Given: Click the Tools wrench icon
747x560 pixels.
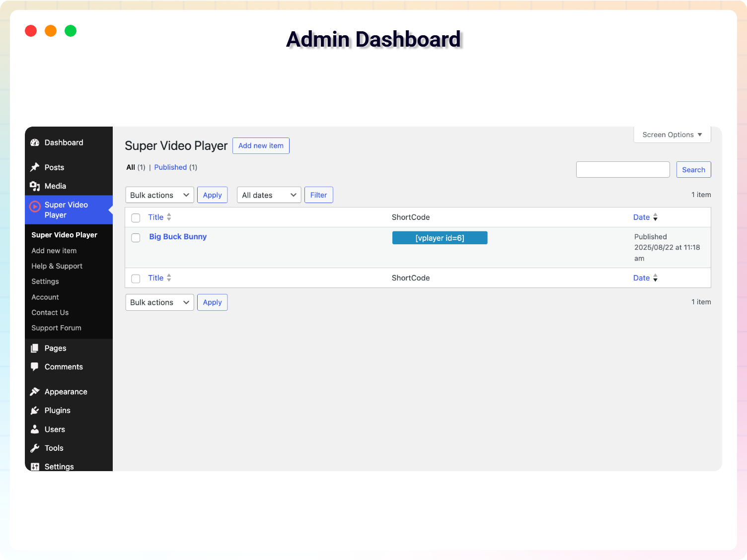Looking at the screenshot, I should [35, 448].
